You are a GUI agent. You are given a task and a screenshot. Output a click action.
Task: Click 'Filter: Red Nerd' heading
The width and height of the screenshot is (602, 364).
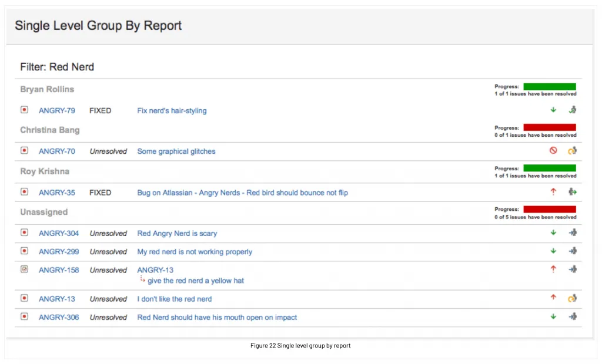[57, 67]
